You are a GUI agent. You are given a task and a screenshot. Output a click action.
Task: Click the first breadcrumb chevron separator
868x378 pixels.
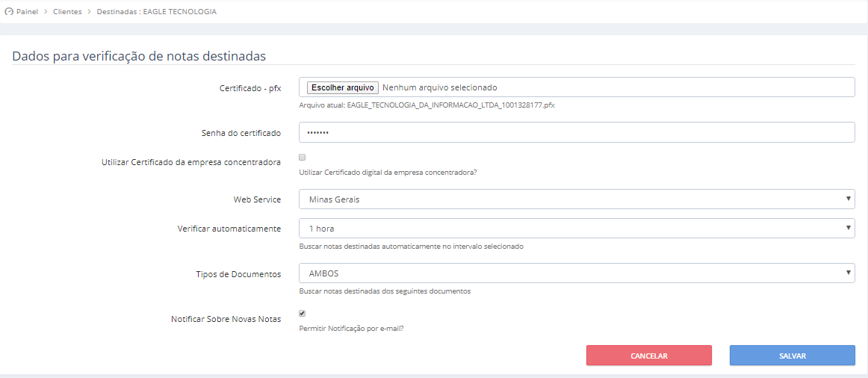(46, 12)
